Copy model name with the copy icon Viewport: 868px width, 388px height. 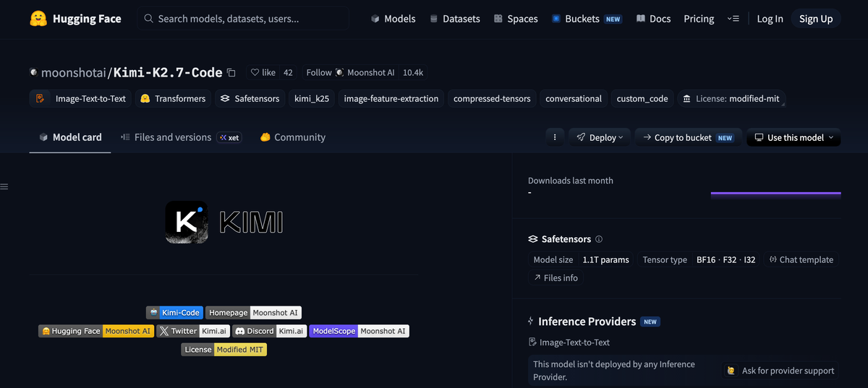231,72
